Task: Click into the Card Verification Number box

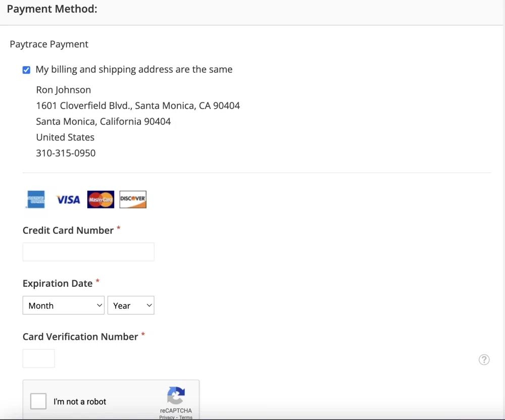Action: [x=38, y=358]
